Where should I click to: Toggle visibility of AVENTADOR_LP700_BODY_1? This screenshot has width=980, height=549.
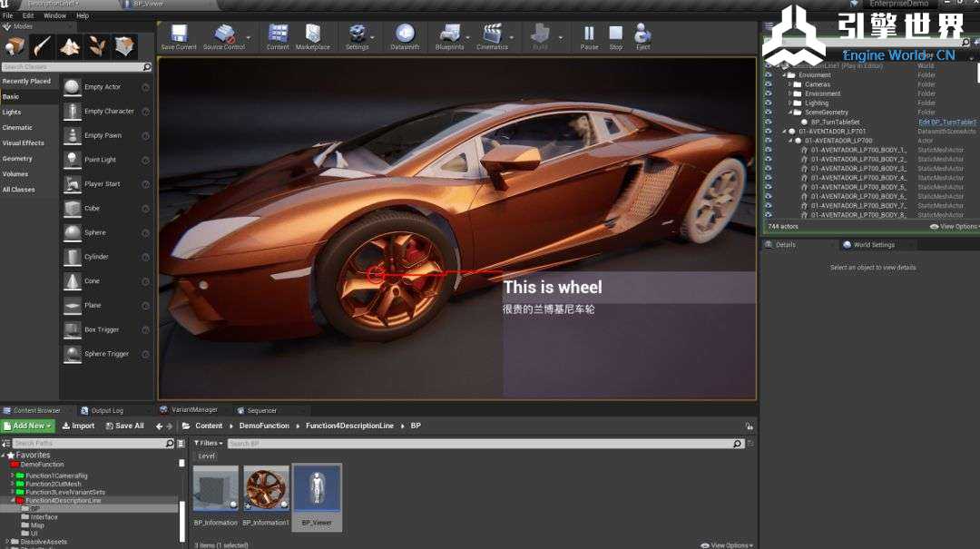[x=769, y=150]
